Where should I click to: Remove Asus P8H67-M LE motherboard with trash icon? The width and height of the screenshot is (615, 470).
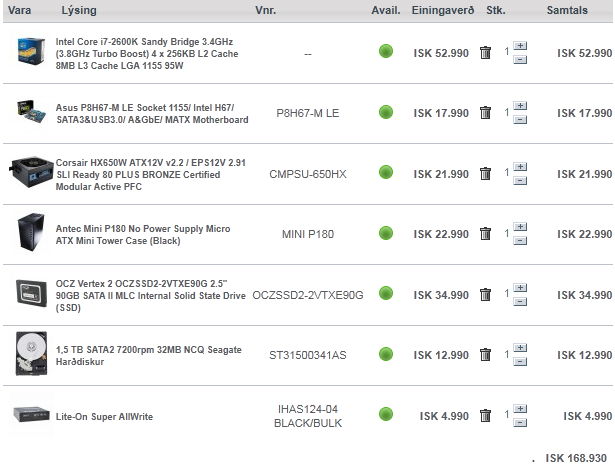[x=485, y=113]
